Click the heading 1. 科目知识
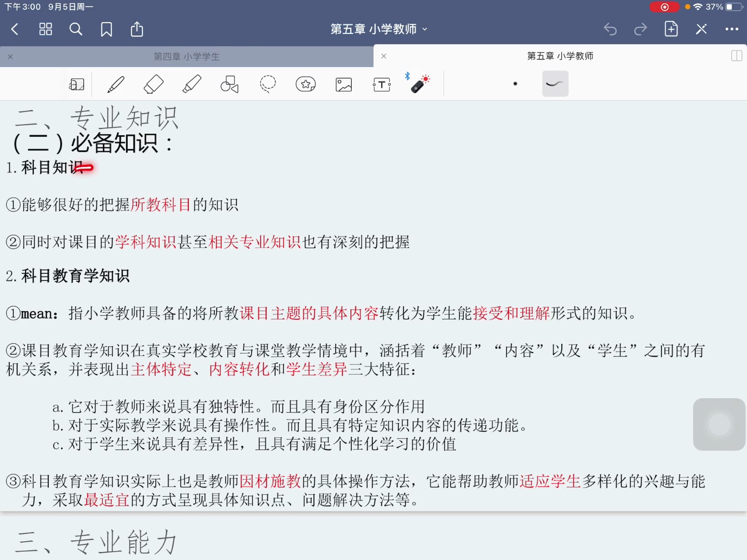Screen dimensions: 747x560 (45, 167)
